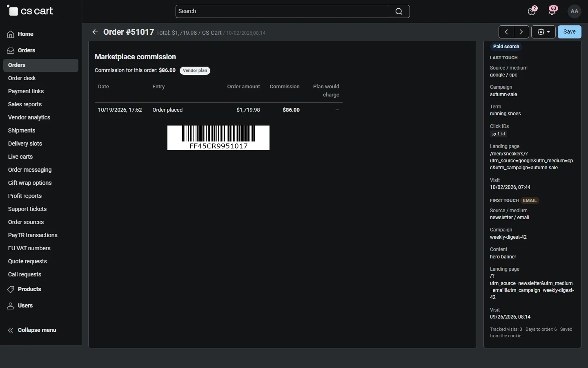
Task: Click the Order placed entry
Action: click(167, 110)
